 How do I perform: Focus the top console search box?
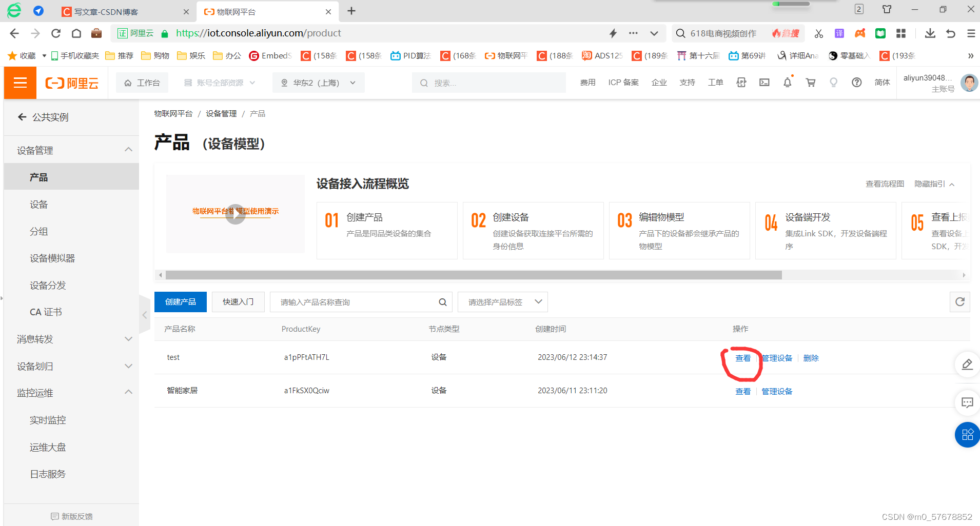489,83
